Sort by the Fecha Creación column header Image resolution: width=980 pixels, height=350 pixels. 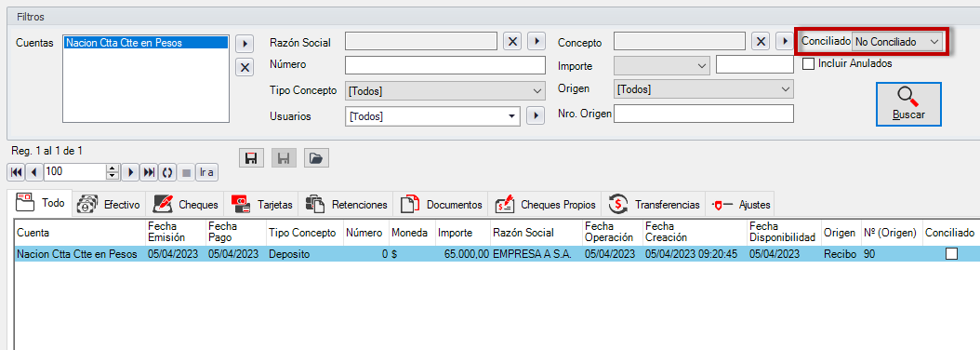pos(695,233)
